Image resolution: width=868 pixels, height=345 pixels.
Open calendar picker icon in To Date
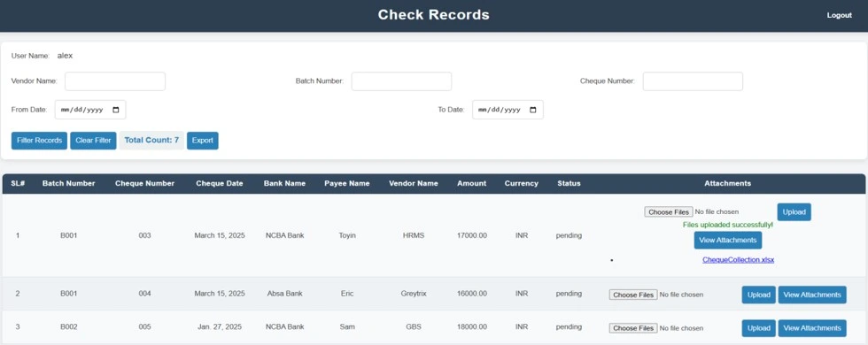coord(533,110)
